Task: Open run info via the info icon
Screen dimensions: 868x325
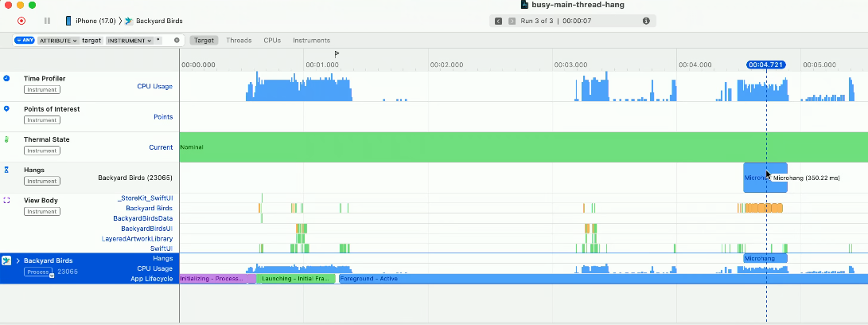Action: click(646, 21)
